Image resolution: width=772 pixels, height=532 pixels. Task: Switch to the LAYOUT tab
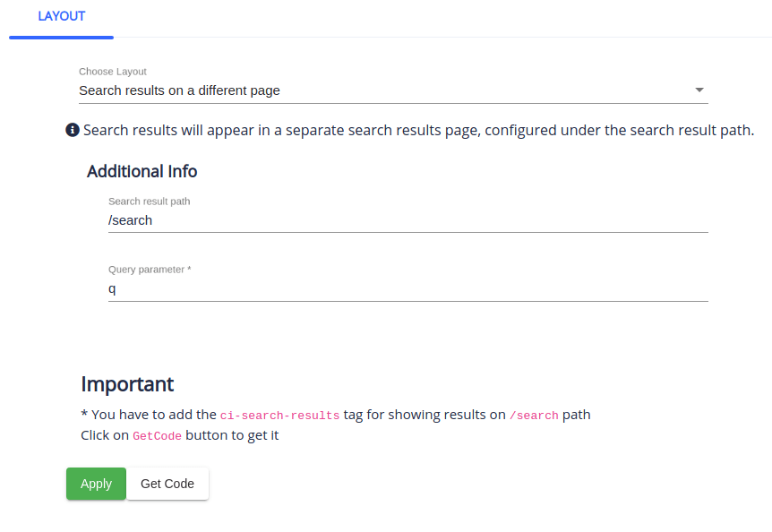[x=61, y=16]
